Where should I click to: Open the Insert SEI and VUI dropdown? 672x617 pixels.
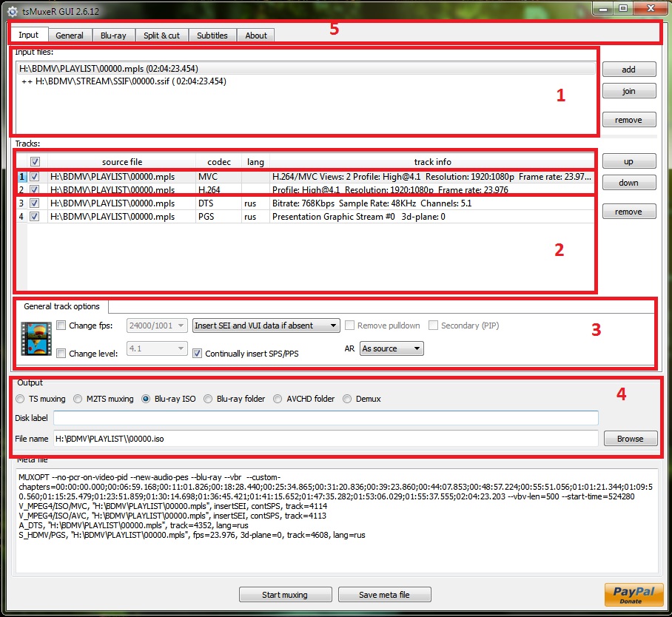click(x=265, y=326)
